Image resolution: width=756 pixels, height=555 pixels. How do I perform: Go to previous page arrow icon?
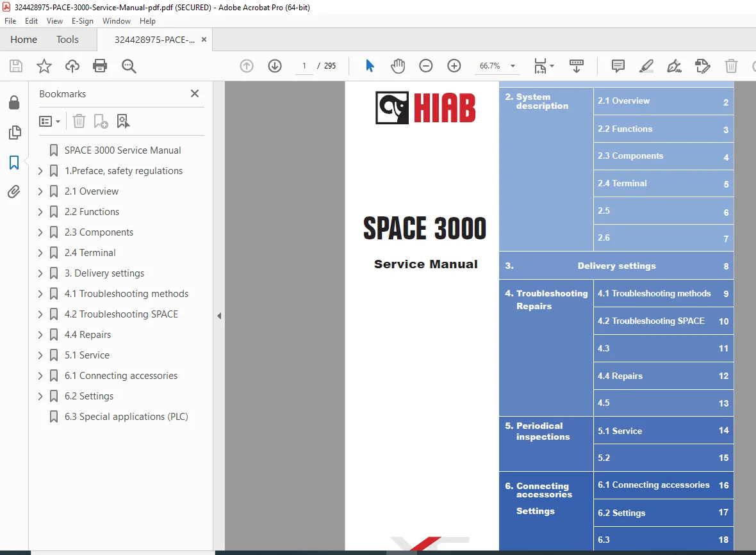pos(247,66)
